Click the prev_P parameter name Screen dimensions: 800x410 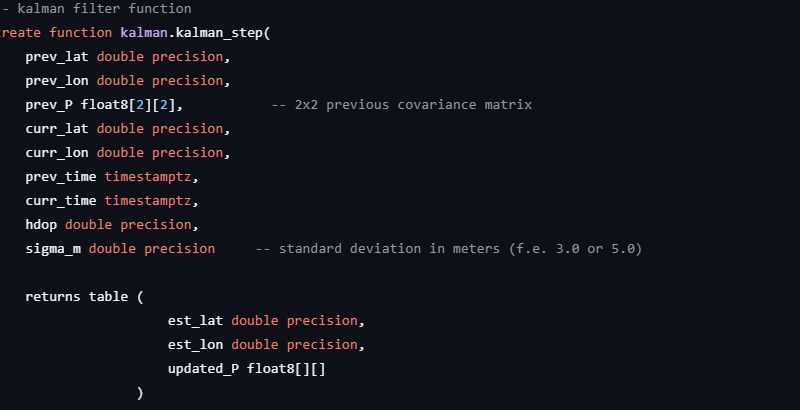49,105
